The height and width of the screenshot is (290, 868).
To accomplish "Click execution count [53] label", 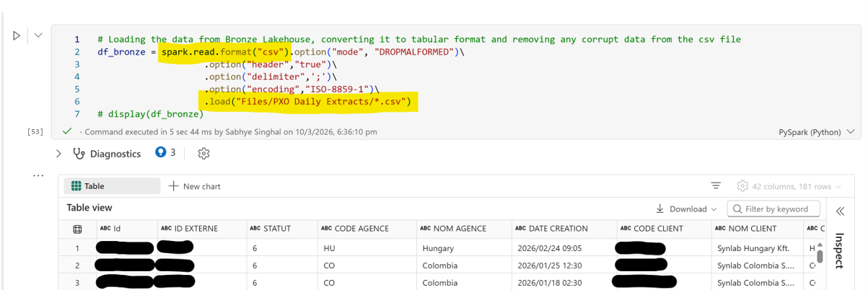I will pos(35,132).
